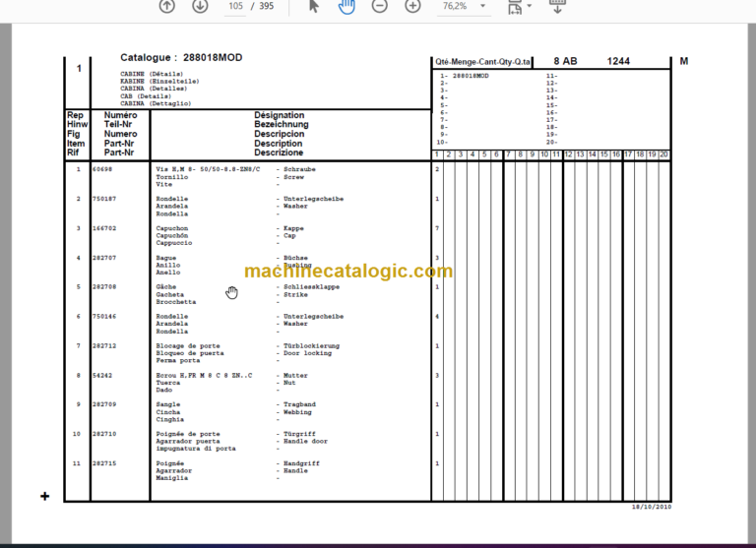Click the 'CAB (Details)' title line
756x548 pixels.
(146, 96)
